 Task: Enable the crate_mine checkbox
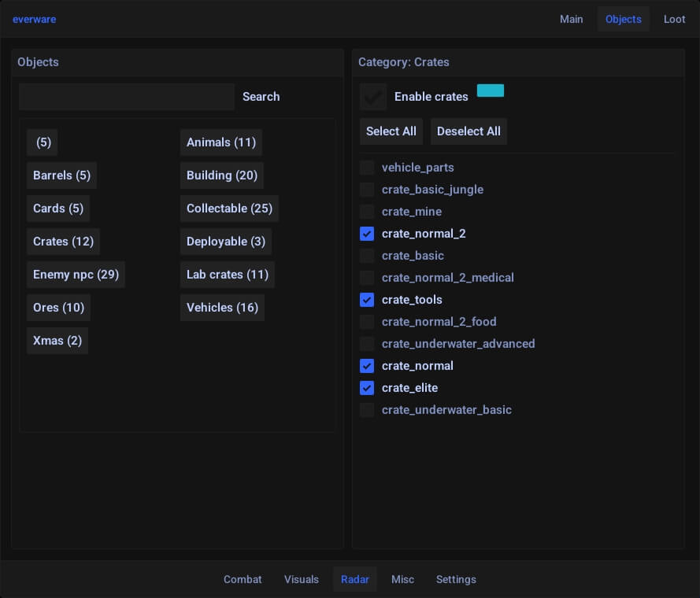point(367,212)
